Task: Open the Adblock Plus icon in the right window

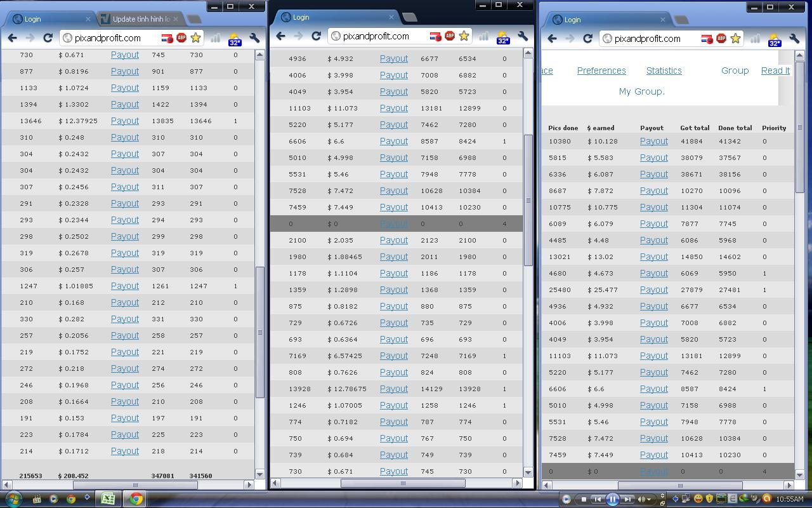Action: point(721,38)
